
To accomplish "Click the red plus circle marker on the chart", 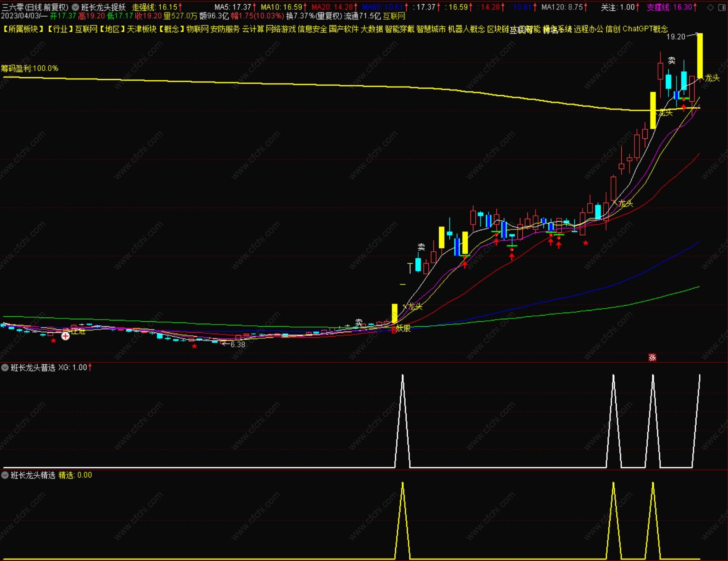I will pos(66,336).
